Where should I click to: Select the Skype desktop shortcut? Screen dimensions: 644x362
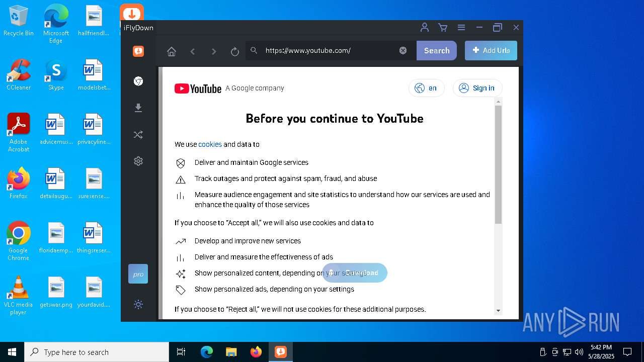[x=56, y=75]
